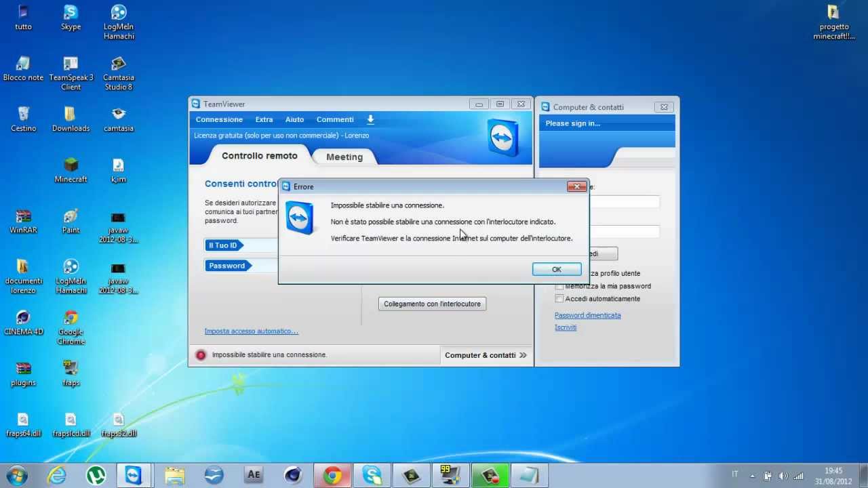Open the Password dimenticata link
The height and width of the screenshot is (488, 868).
pos(587,315)
